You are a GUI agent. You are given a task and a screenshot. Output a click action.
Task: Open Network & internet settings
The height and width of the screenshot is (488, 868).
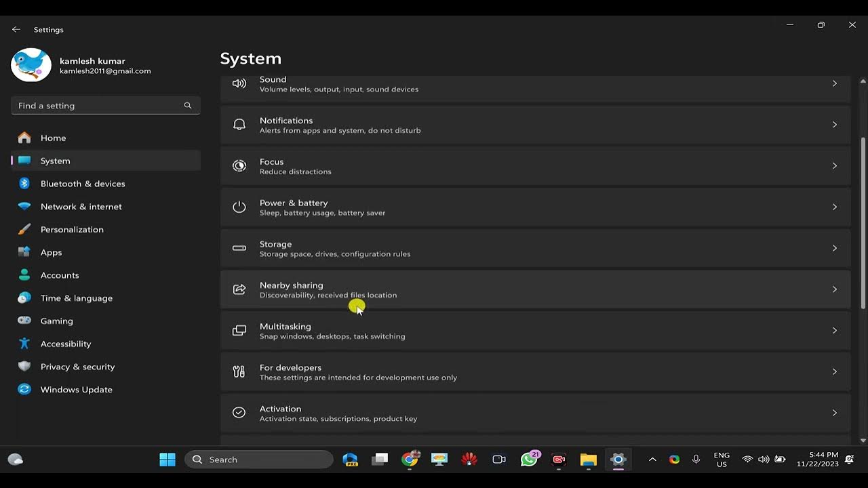coord(106,207)
